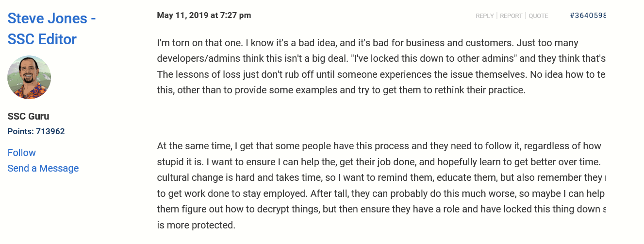
Task: Click the line starting "developers/admins think"
Action: [x=381, y=59]
